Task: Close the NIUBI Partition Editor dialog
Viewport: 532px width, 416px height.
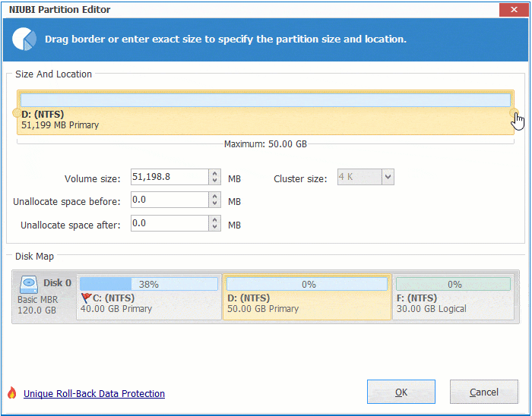Action: pos(513,9)
